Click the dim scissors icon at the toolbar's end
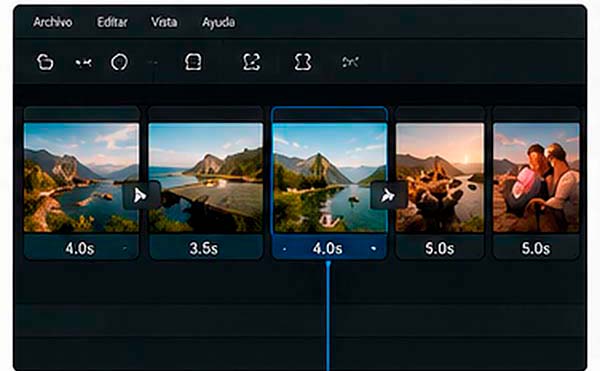The width and height of the screenshot is (600, 371). pos(350,62)
